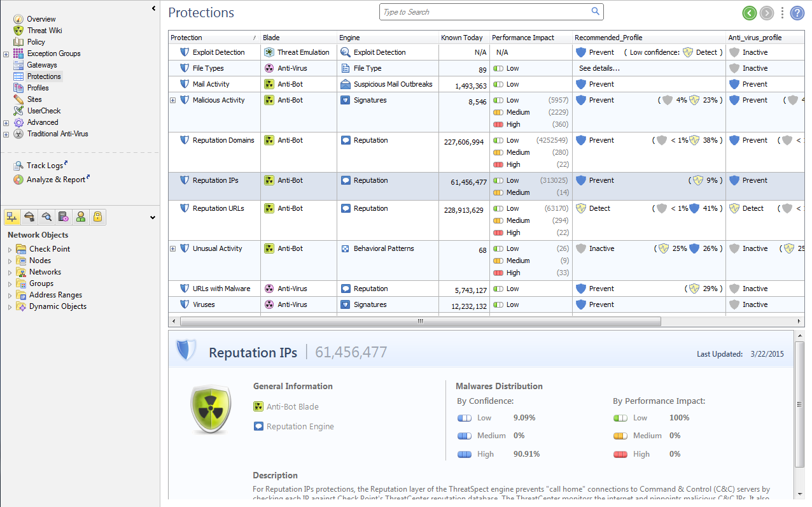The image size is (812, 507).
Task: Expand the Dynamic Objects folder
Action: (10, 306)
